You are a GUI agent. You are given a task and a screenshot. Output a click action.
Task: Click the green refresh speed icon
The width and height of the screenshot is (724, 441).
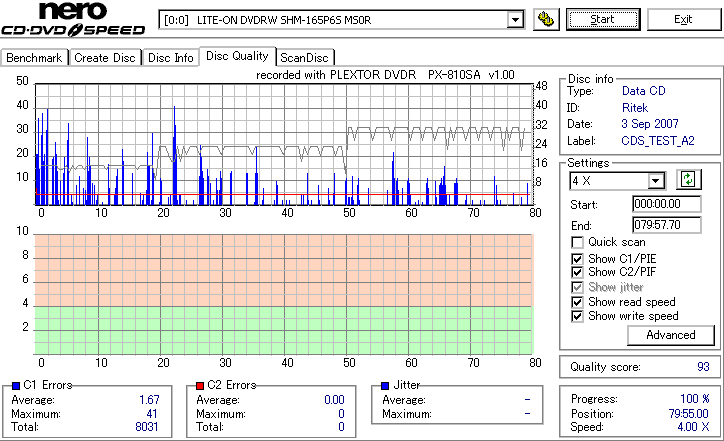pos(688,179)
